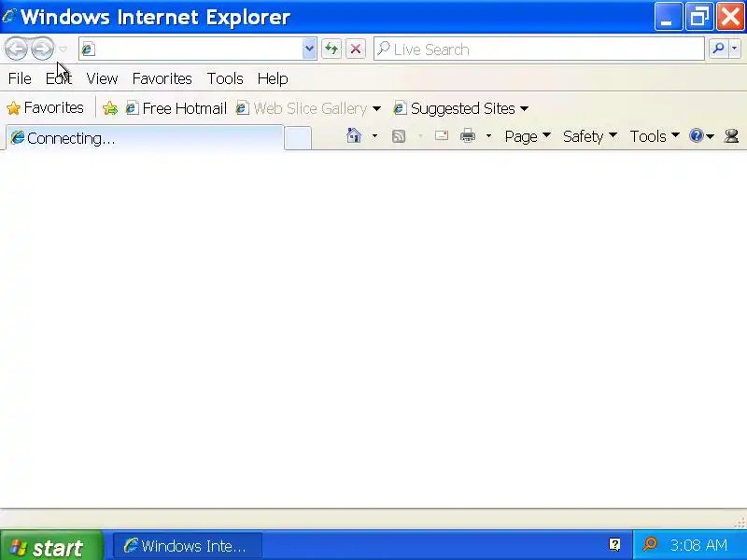This screenshot has height=560, width=747.
Task: Click the Free Hotmail page icon
Action: [x=132, y=108]
